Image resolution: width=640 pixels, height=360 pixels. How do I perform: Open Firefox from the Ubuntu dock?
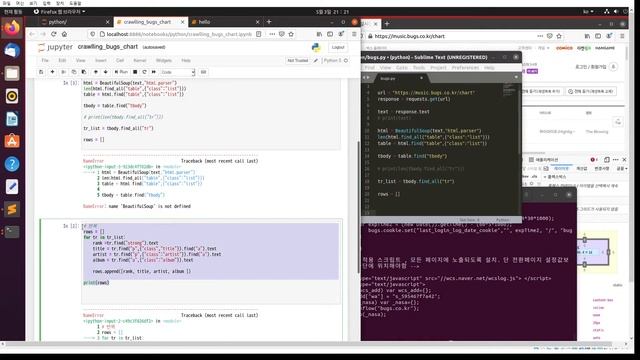coord(12,28)
